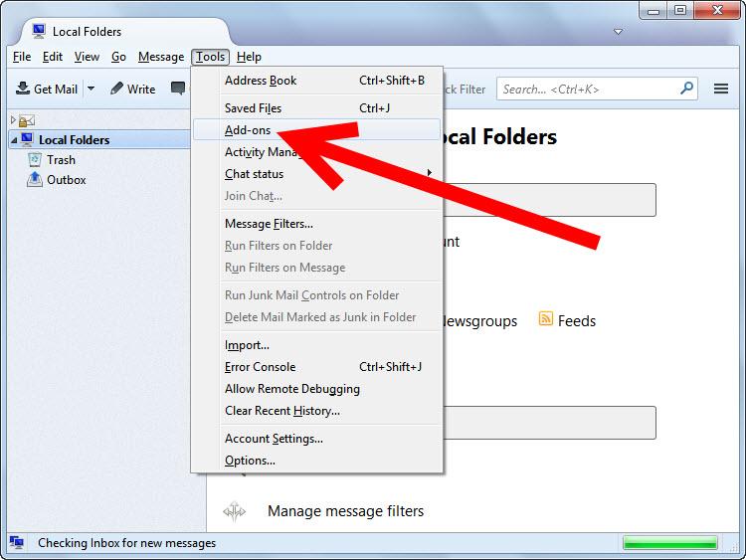746x560 pixels.
Task: Open the View menu
Action: 87,57
